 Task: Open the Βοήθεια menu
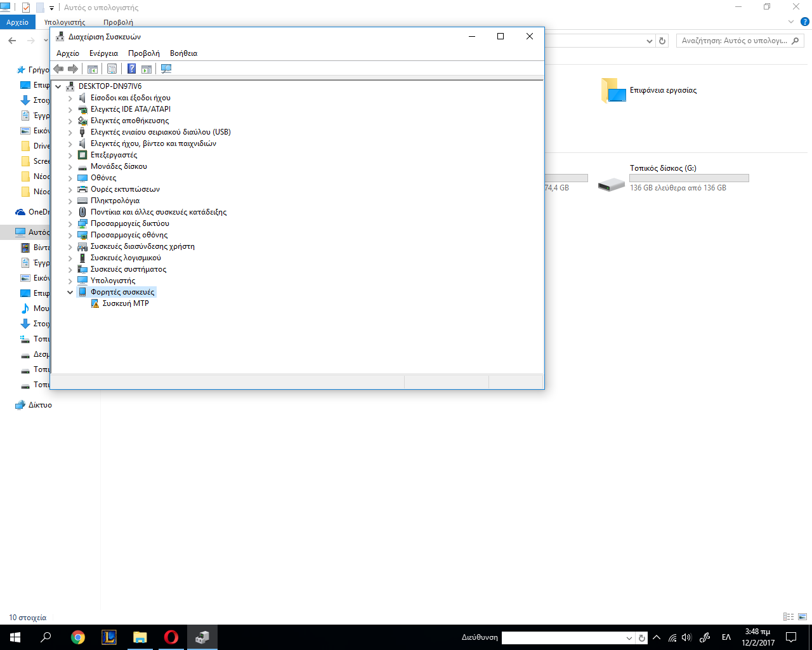pyautogui.click(x=183, y=53)
